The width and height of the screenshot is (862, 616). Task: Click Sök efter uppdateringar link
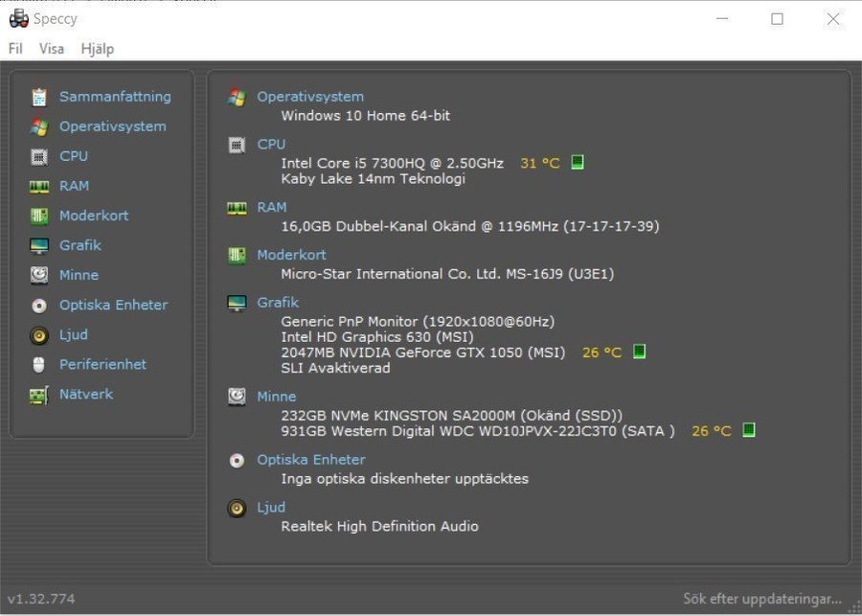tap(762, 599)
